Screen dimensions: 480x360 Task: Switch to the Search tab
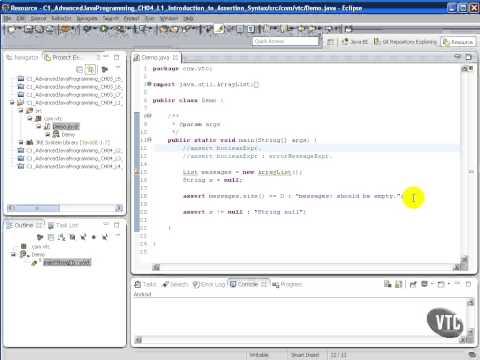[x=175, y=284]
